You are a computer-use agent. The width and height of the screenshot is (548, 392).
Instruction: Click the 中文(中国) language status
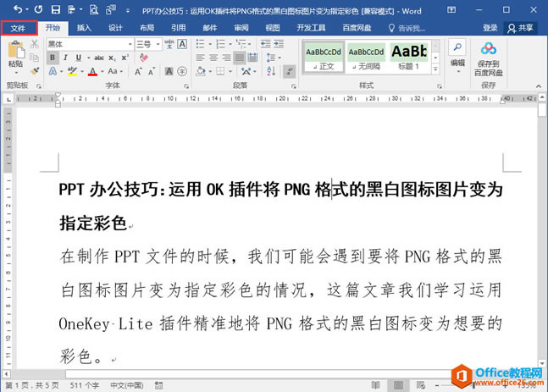click(127, 385)
